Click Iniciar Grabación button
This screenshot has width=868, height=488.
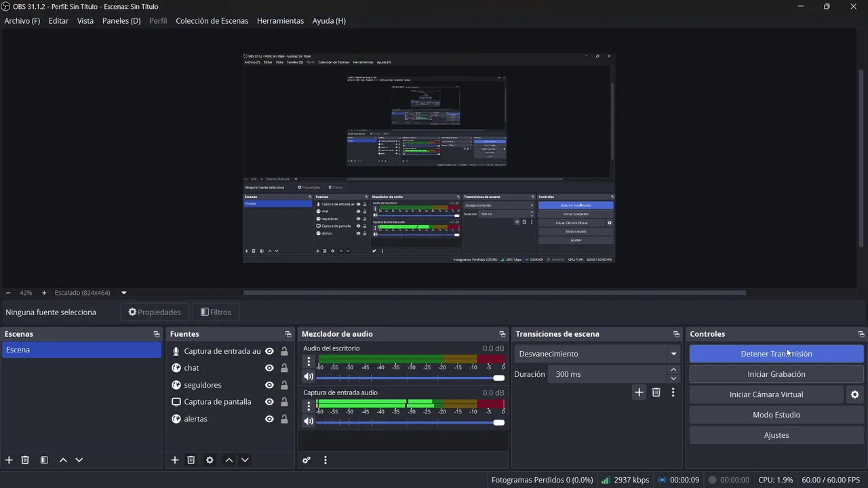coord(776,374)
